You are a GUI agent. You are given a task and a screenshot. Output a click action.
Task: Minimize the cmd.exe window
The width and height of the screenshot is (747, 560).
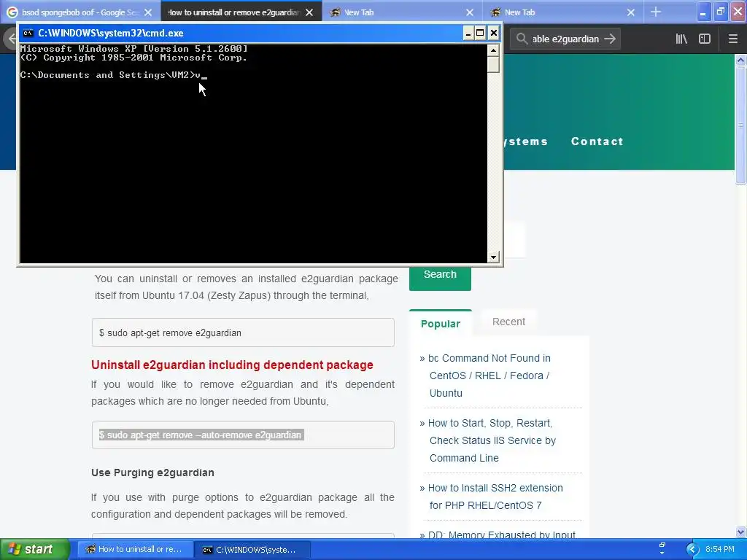(468, 33)
